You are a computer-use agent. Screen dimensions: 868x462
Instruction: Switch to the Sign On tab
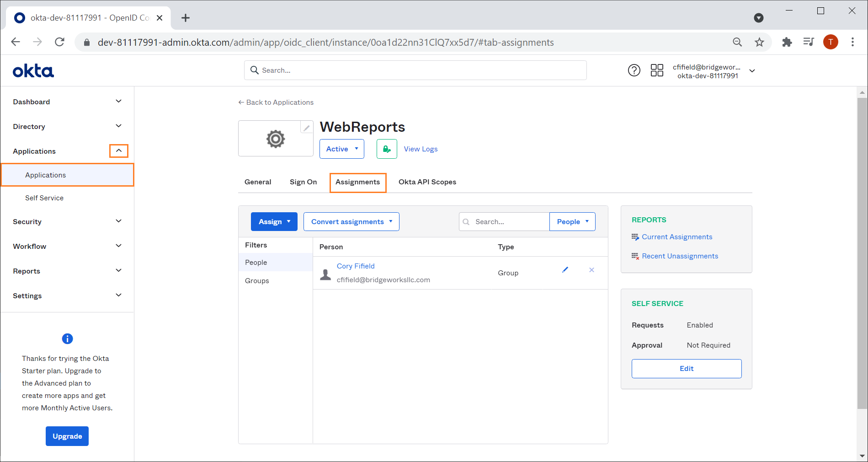[x=303, y=182]
